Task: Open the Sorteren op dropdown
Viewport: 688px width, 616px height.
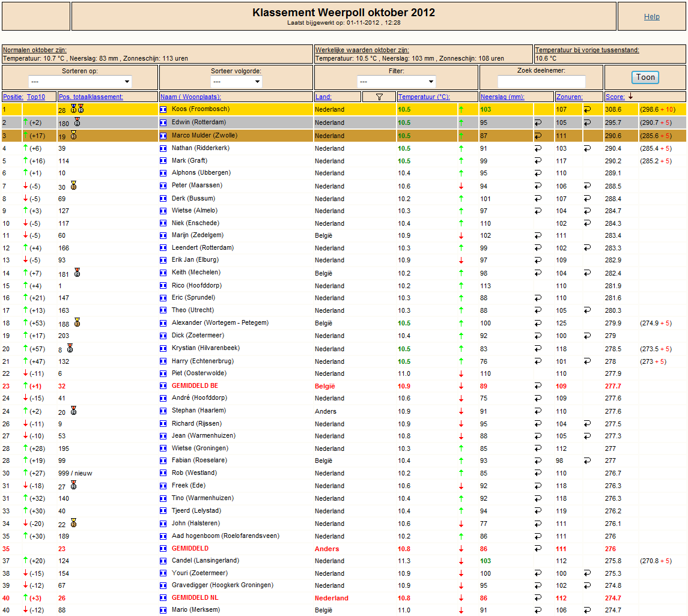Action: (x=81, y=82)
